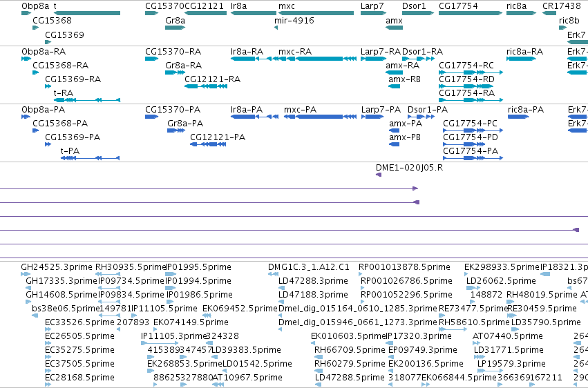Select the CG15369-RA transcript label
588x388 pixels.
(73, 79)
